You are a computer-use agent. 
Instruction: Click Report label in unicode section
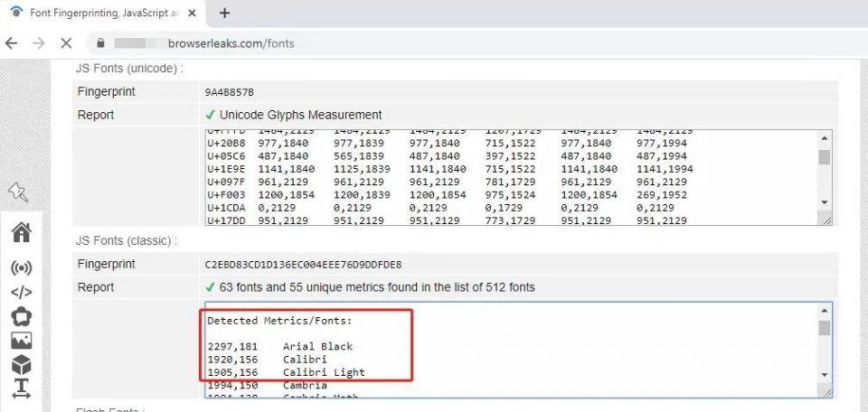tap(96, 115)
